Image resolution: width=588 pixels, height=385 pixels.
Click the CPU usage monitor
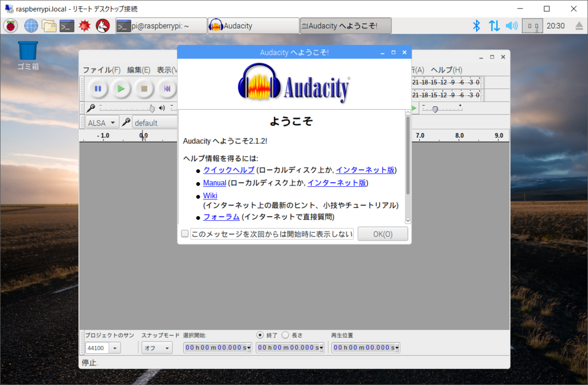532,26
